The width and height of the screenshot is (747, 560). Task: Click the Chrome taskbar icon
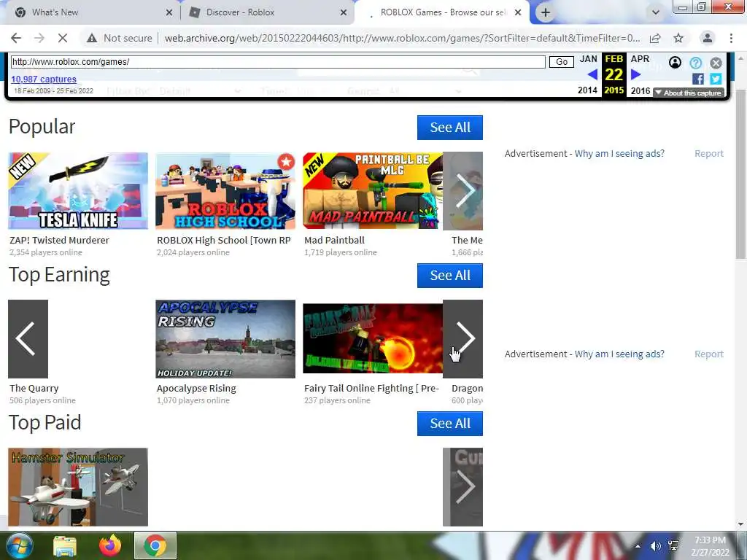155,545
